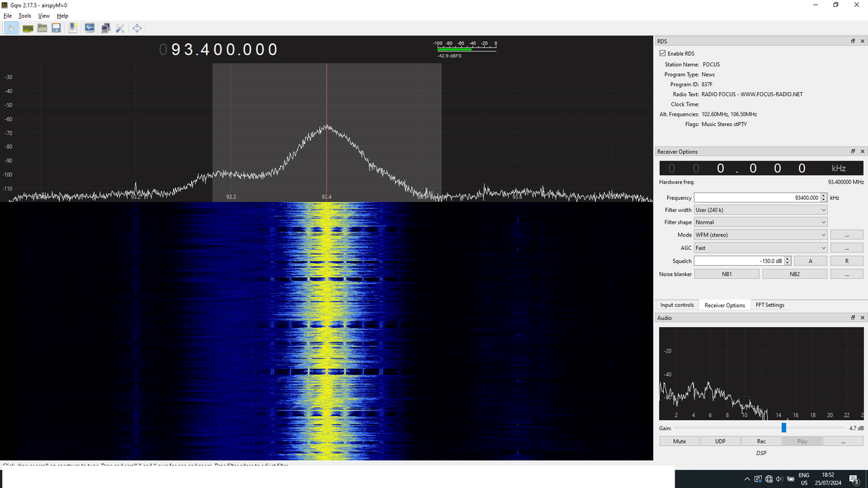868x488 pixels.
Task: Open remote control settings wrench icon
Action: 120,28
